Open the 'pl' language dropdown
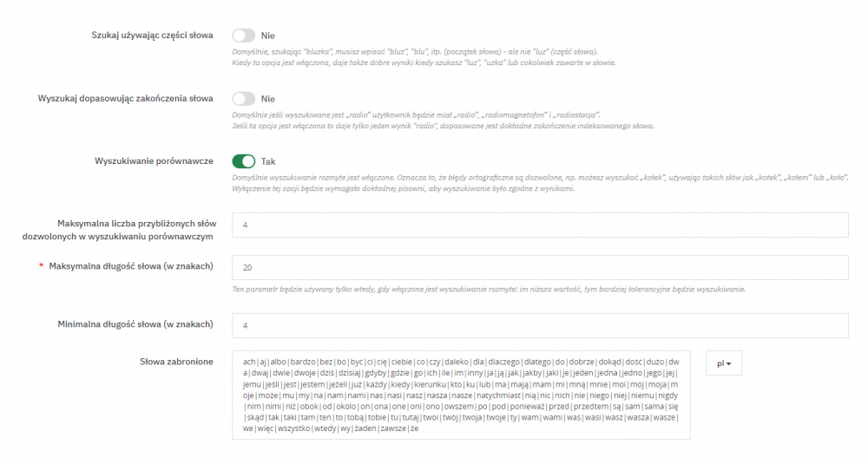Viewport: 868px width, 464px height. click(x=724, y=363)
